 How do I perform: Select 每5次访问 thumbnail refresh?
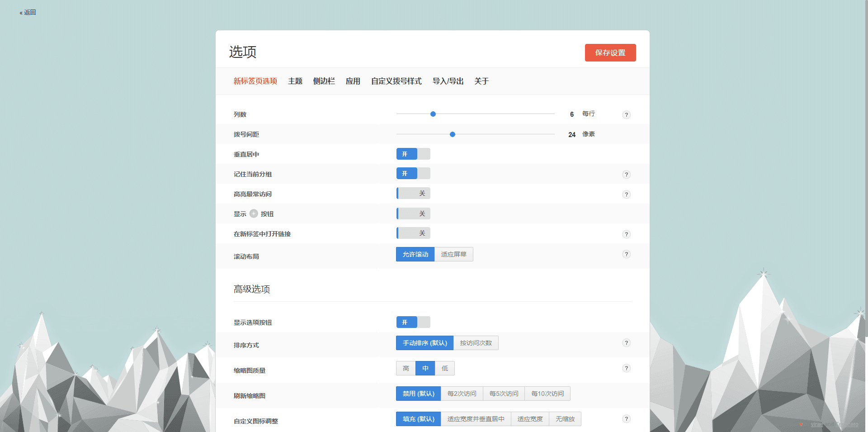(504, 394)
